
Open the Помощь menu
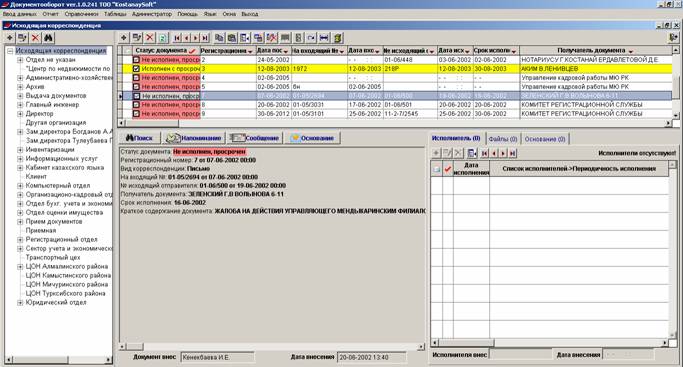pos(187,14)
